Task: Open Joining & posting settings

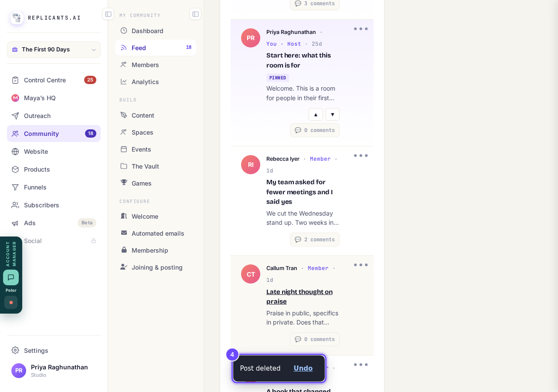Action: pos(156,267)
